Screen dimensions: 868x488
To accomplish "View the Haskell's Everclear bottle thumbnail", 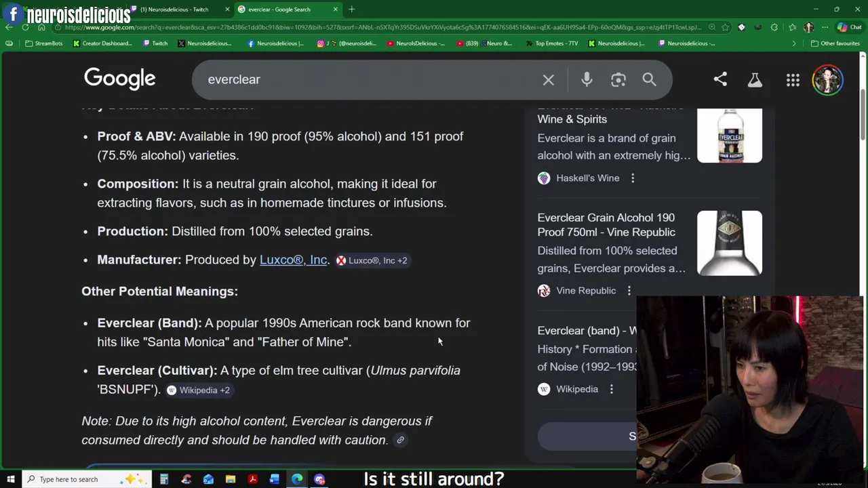I will click(730, 135).
